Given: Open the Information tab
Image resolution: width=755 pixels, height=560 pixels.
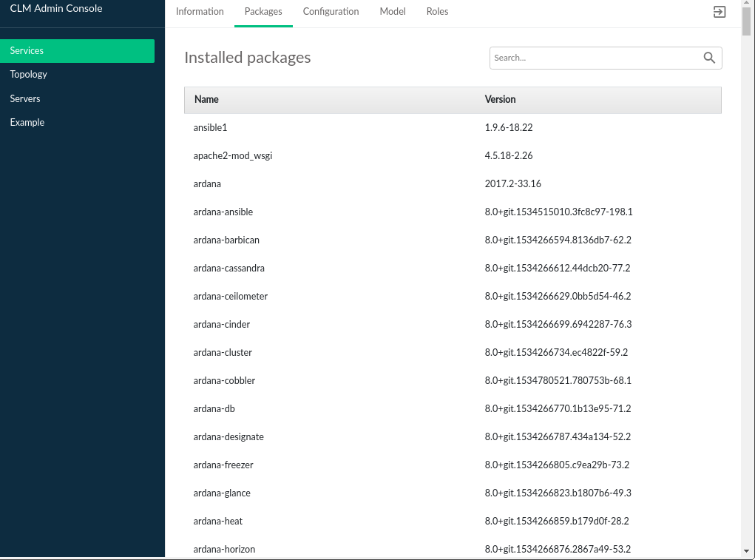Looking at the screenshot, I should pos(200,12).
